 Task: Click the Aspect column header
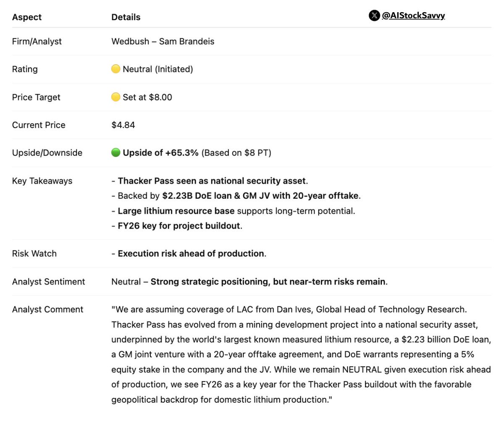[27, 17]
